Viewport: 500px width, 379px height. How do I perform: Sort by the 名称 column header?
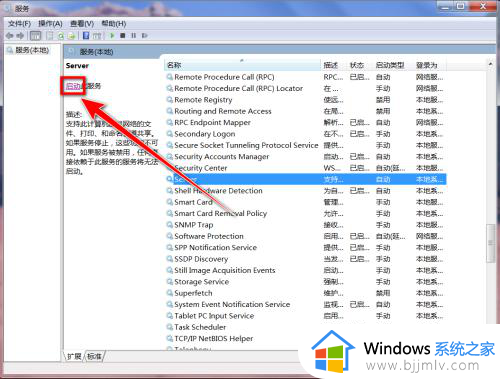click(242, 65)
